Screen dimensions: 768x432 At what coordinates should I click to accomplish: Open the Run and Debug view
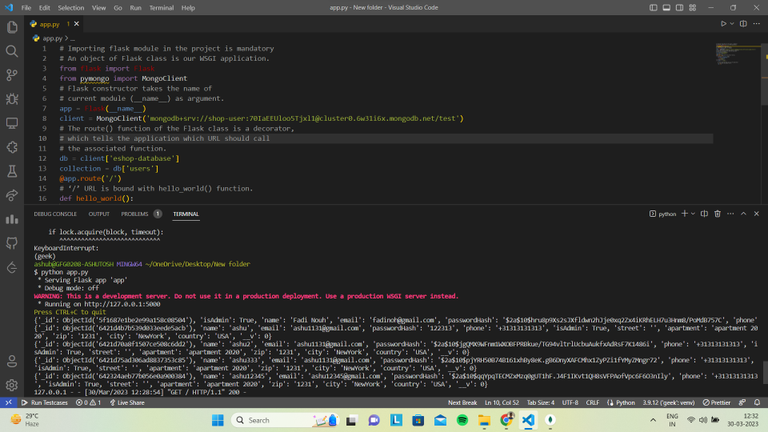12,99
